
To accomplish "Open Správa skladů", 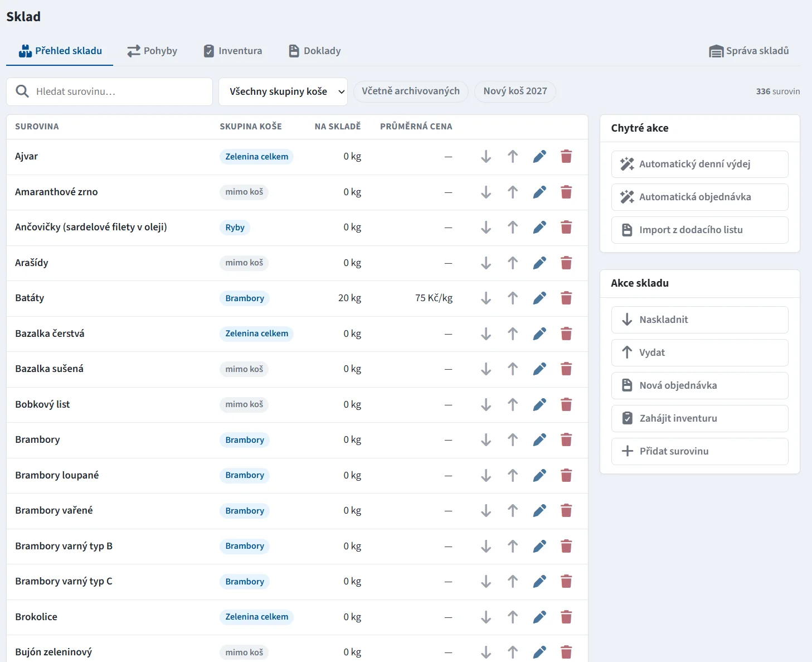I will coord(748,51).
